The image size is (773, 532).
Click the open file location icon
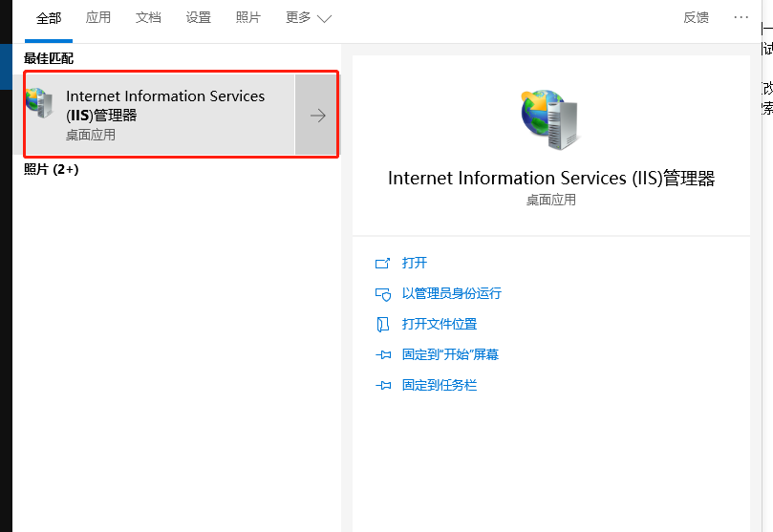[382, 325]
